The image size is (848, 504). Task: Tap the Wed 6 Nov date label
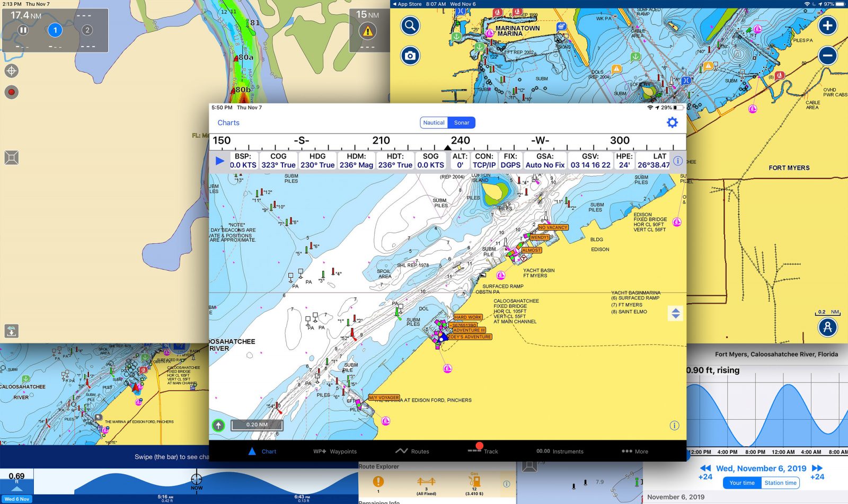pyautogui.click(x=17, y=499)
